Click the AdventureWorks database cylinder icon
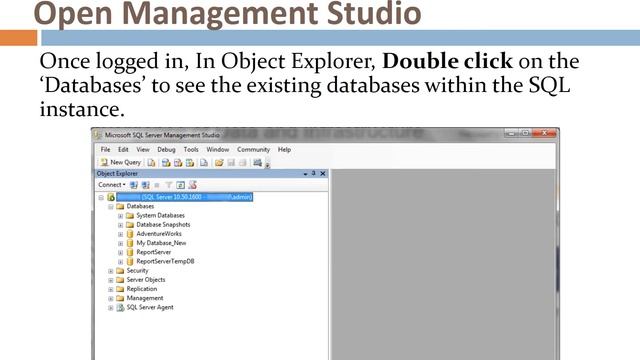 pyautogui.click(x=130, y=234)
